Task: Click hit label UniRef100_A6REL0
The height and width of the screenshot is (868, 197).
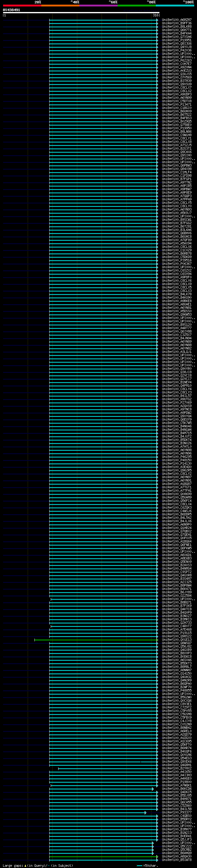Action: (x=176, y=731)
